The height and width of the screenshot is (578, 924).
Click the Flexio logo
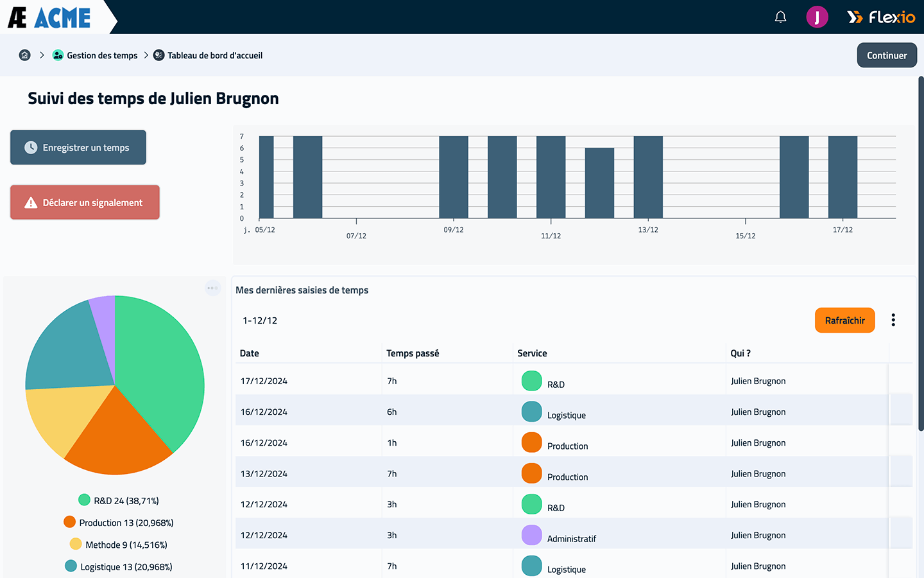click(x=881, y=17)
